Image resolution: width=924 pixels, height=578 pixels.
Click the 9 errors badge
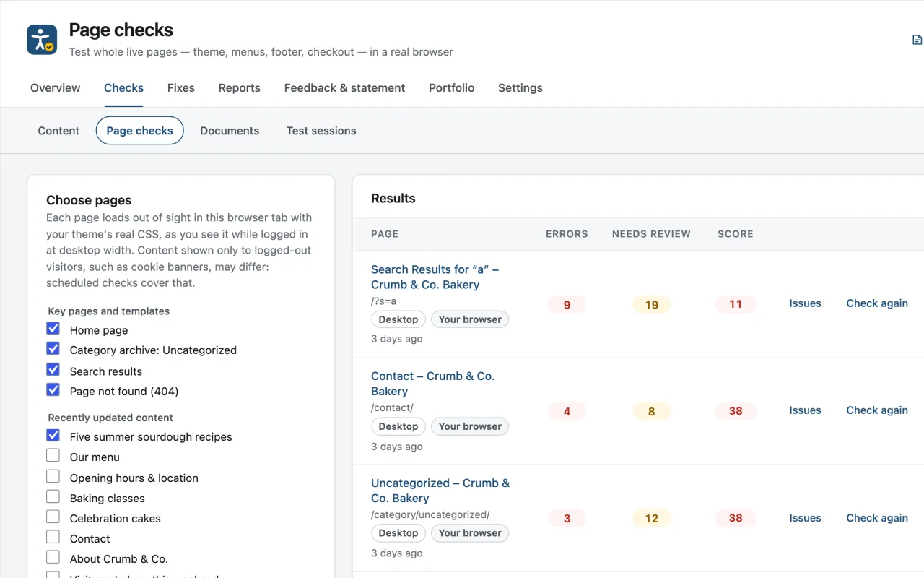[567, 305]
